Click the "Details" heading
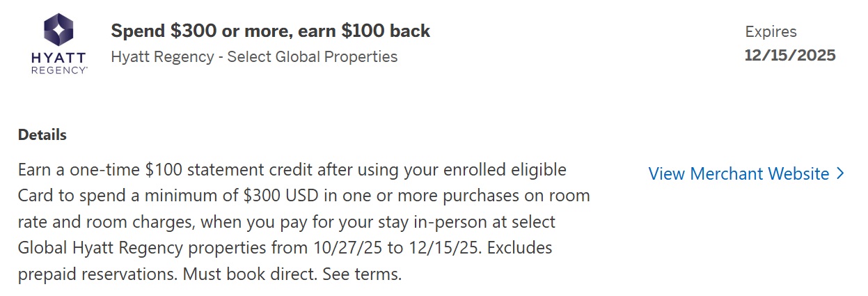 pyautogui.click(x=42, y=134)
